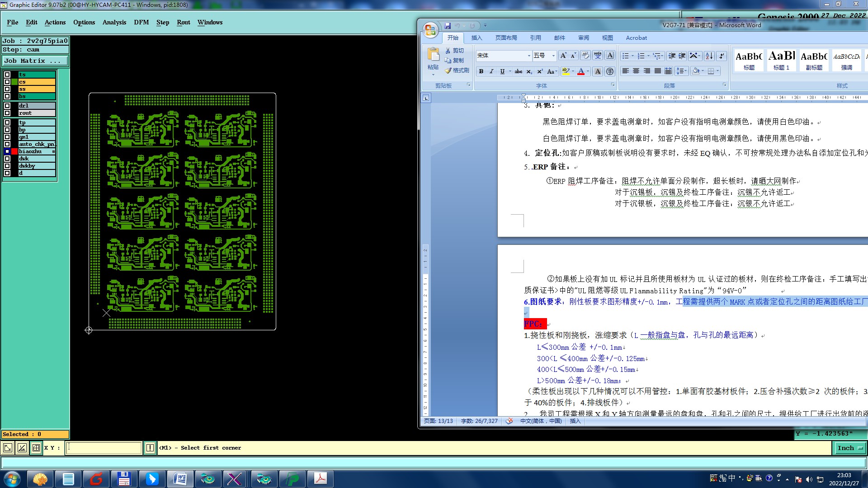Toggle the dwk layer checkbox
868x488 pixels.
(7, 159)
